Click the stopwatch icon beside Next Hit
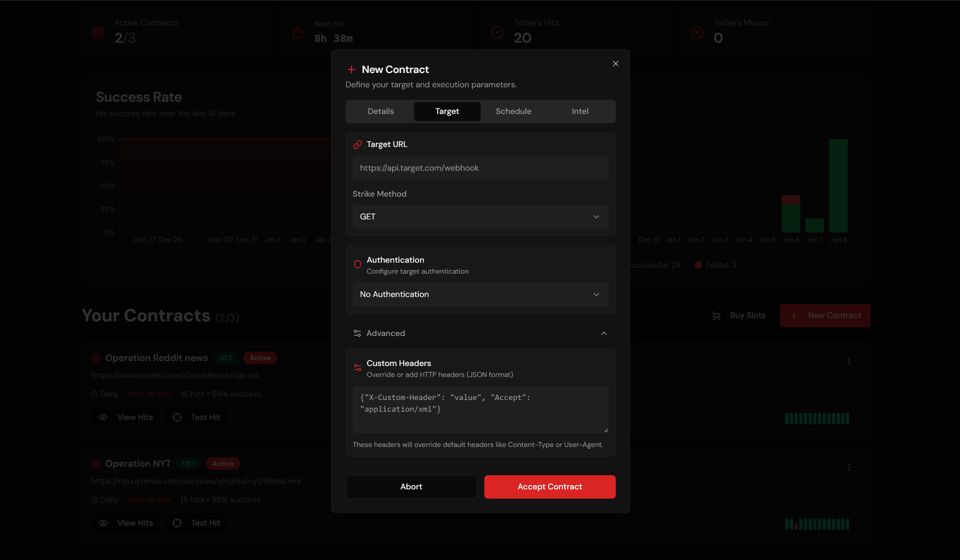 298,32
